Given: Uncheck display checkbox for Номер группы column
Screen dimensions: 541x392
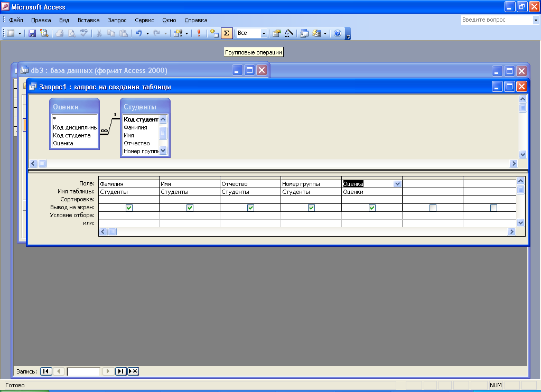Looking at the screenshot, I should (x=311, y=208).
